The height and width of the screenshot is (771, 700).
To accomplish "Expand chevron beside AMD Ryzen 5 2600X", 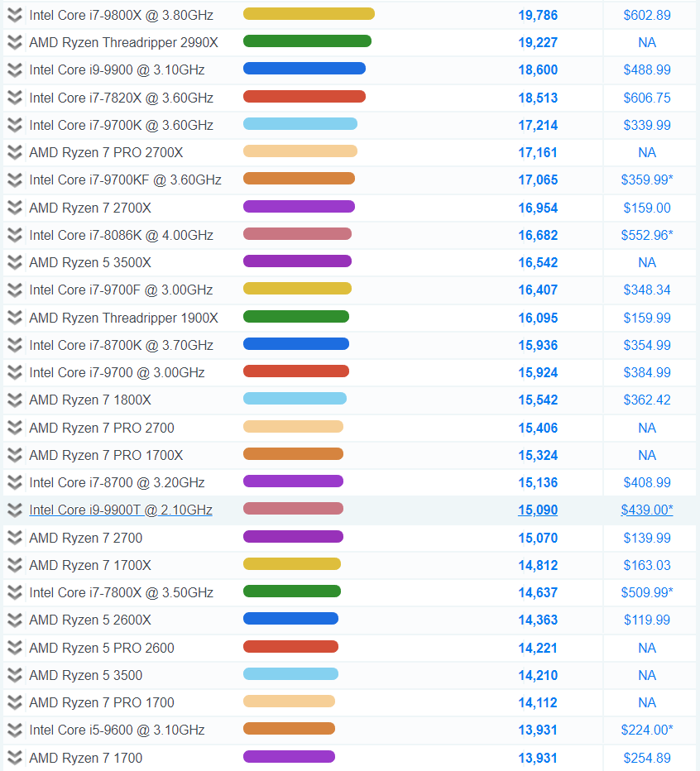I will click(15, 620).
